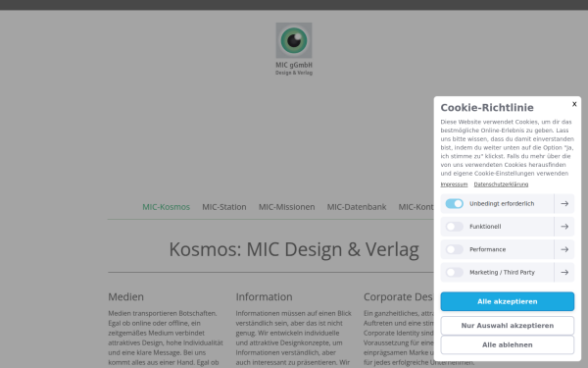588x368 pixels.
Task: Click the cookie description paragraph
Action: tap(508, 147)
